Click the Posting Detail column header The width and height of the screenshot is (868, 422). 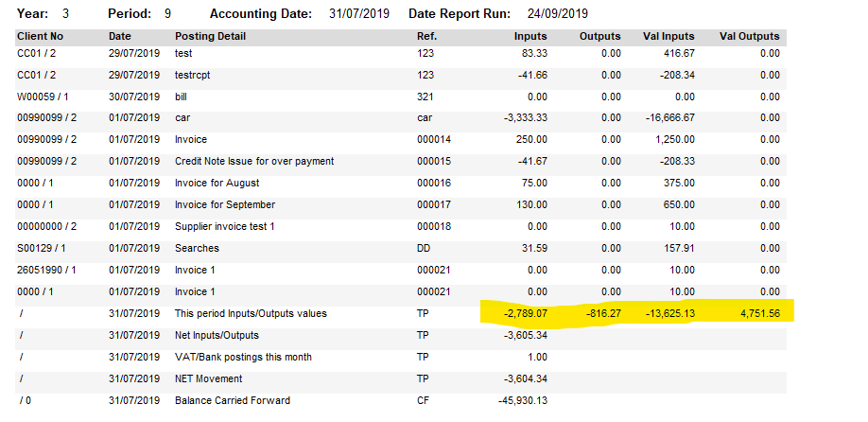(210, 37)
